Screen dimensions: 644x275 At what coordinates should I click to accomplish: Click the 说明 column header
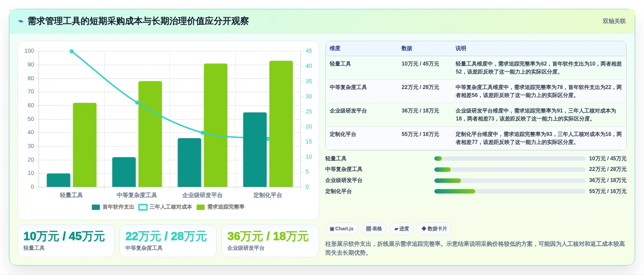coord(461,49)
